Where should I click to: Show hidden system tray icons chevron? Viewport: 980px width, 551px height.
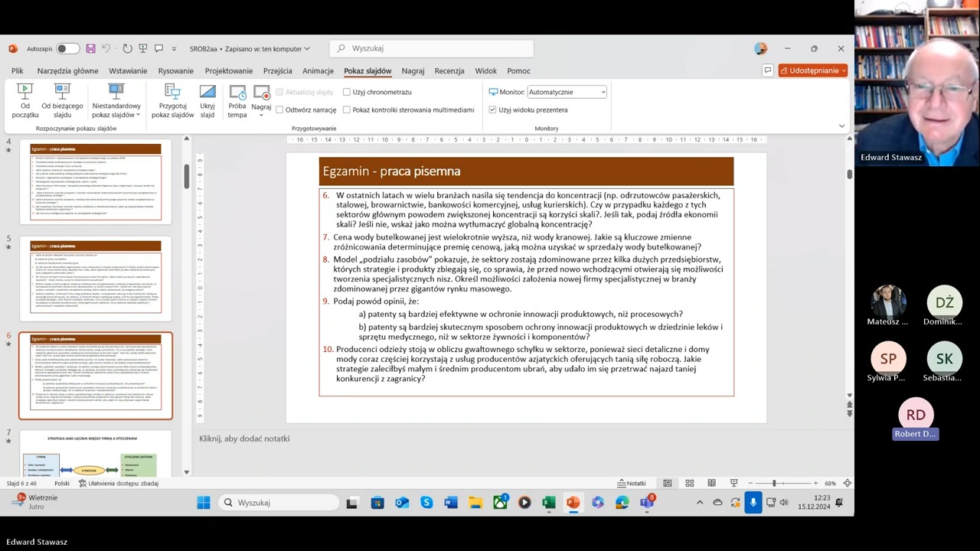[700, 503]
